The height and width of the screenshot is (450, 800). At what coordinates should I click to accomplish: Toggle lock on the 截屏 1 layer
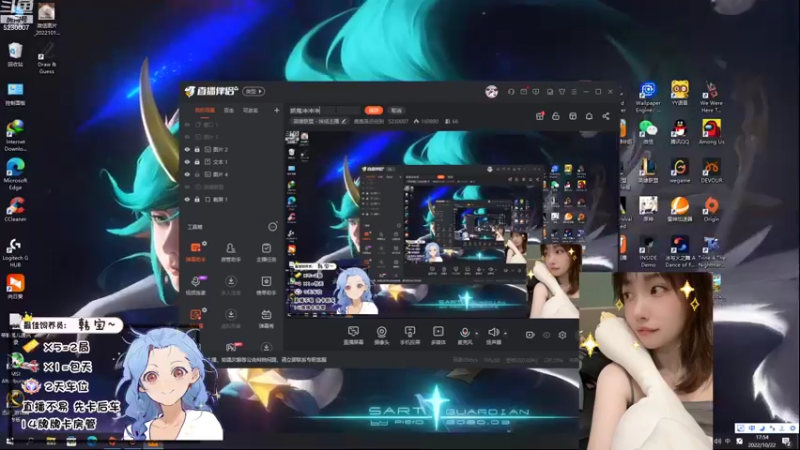point(197,199)
